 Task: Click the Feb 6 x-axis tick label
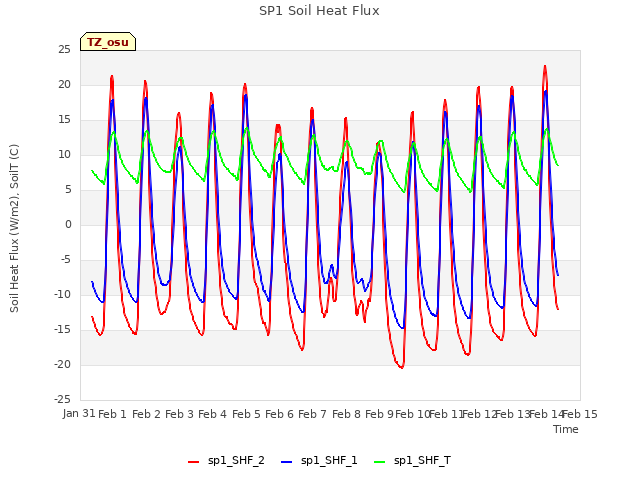[x=279, y=414]
